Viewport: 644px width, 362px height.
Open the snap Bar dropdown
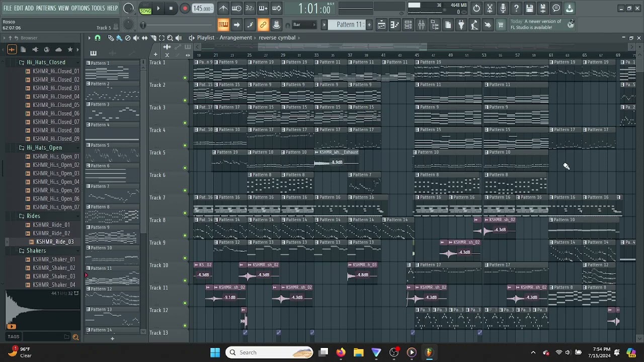point(304,25)
